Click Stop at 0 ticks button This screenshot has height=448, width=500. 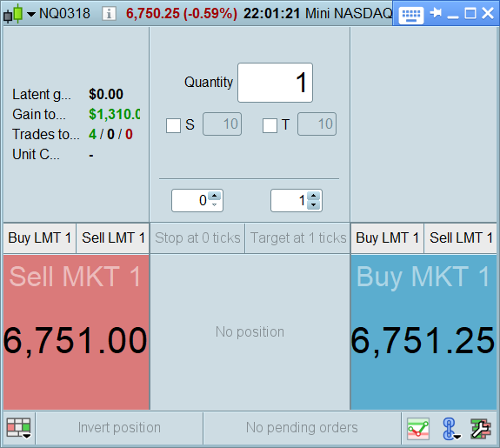coord(197,238)
